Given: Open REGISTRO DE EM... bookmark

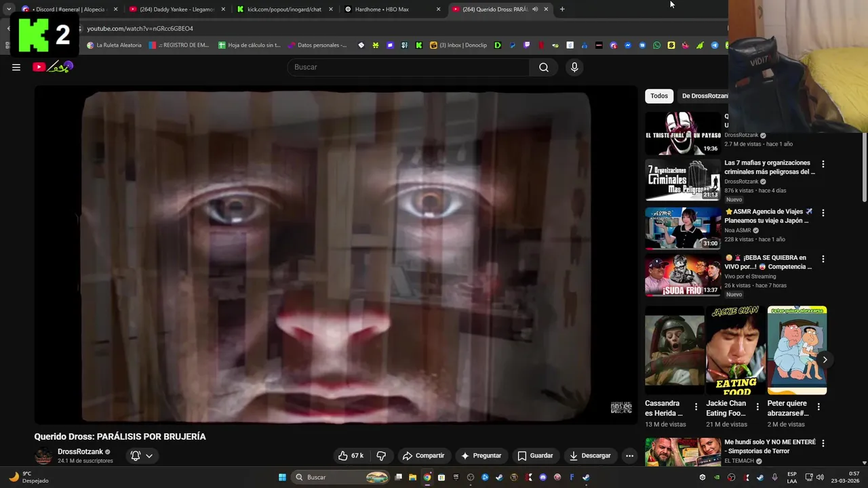Looking at the screenshot, I should 180,45.
